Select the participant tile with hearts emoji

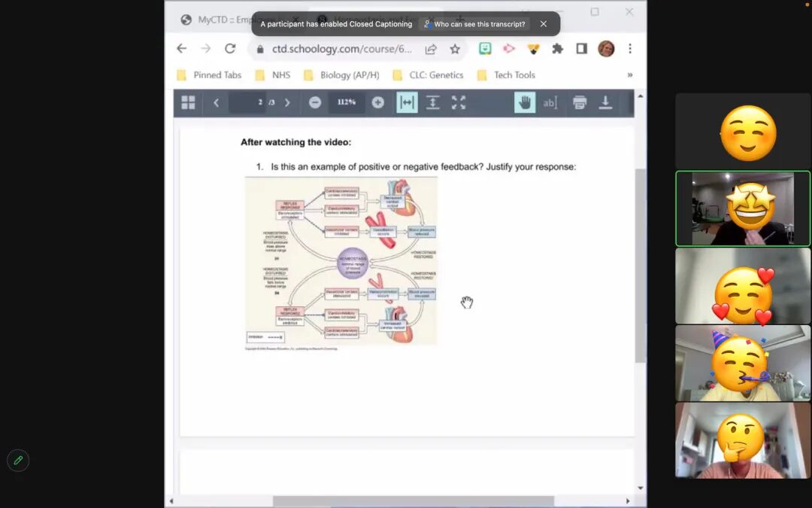click(743, 286)
